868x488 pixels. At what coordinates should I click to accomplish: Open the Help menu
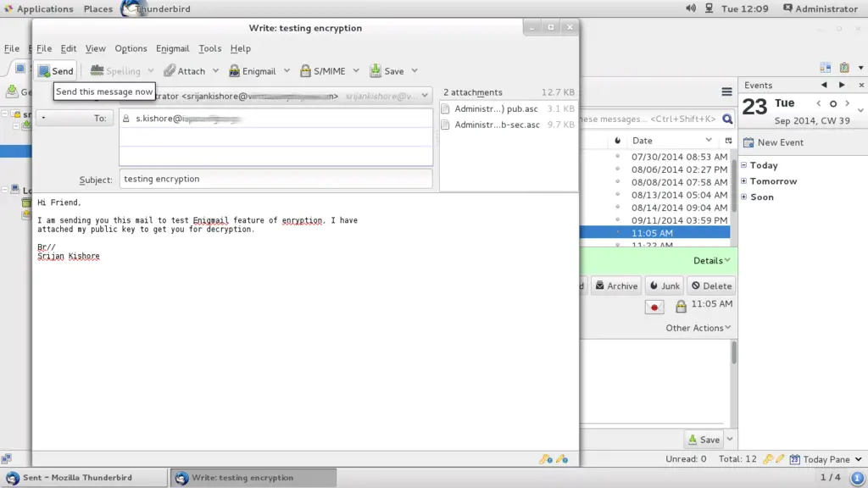point(240,48)
